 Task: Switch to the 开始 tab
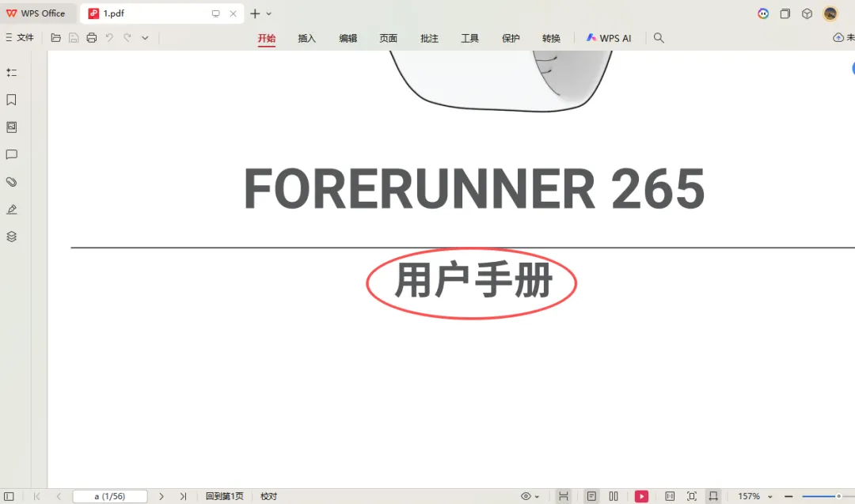pos(267,38)
